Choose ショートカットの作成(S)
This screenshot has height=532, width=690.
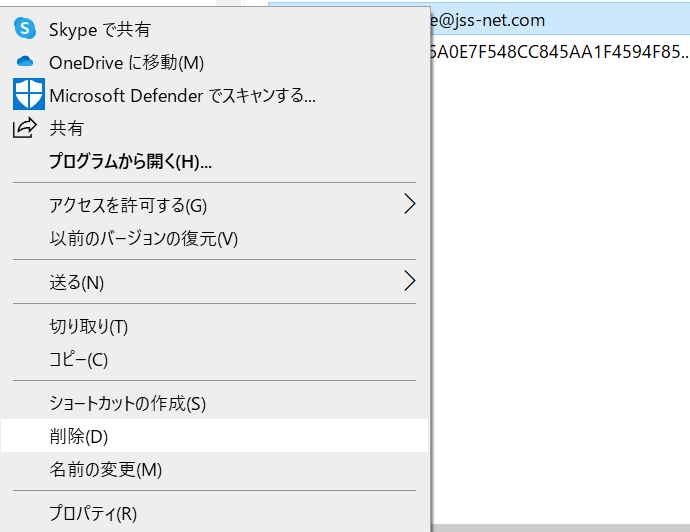pos(214,403)
